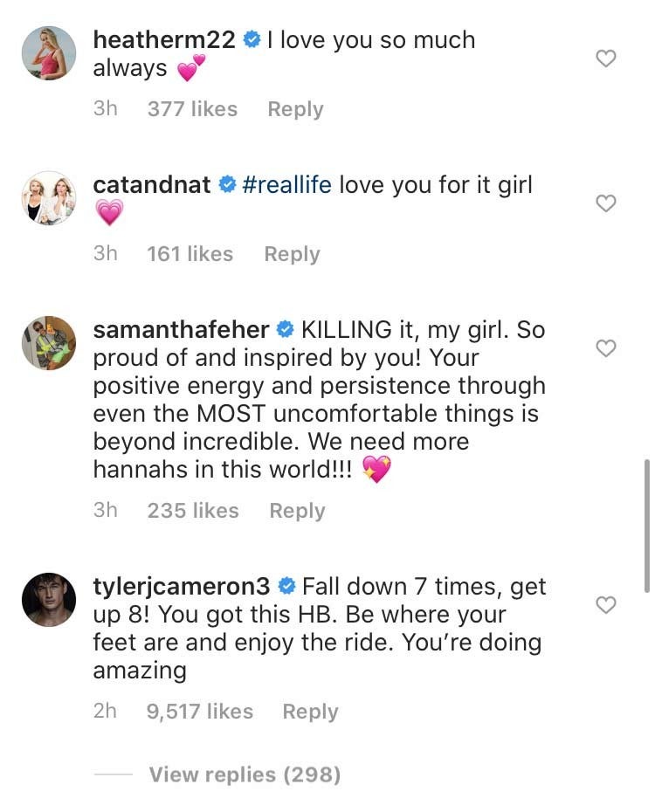Image resolution: width=655 pixels, height=812 pixels.
Task: View the 377 likes list
Action: click(x=192, y=109)
